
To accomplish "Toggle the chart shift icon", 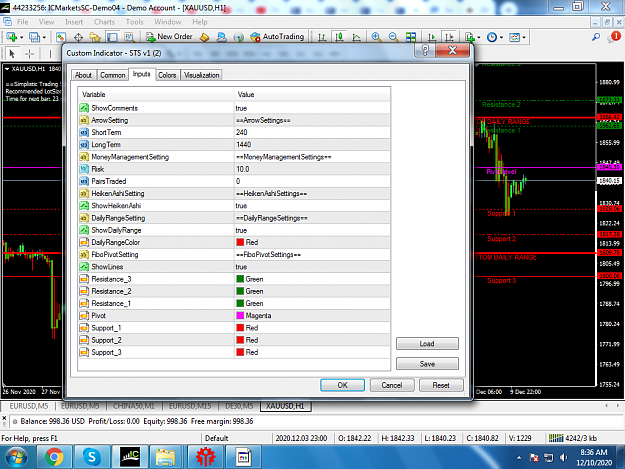I will coord(449,37).
